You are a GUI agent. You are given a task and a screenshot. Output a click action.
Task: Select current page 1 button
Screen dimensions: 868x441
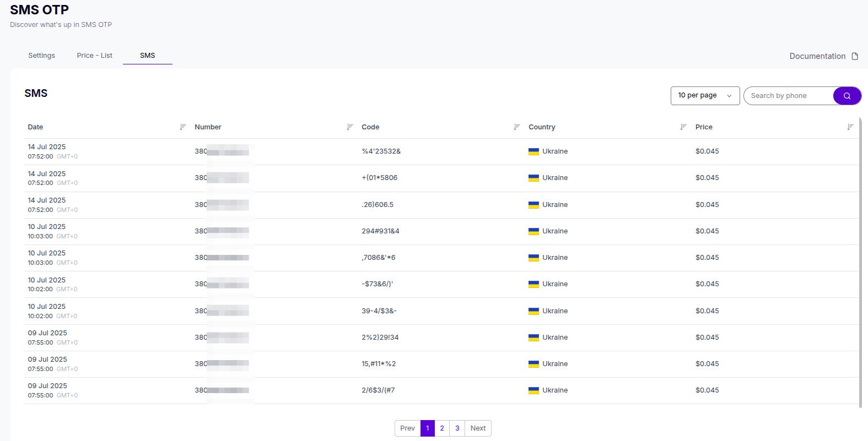(x=428, y=428)
